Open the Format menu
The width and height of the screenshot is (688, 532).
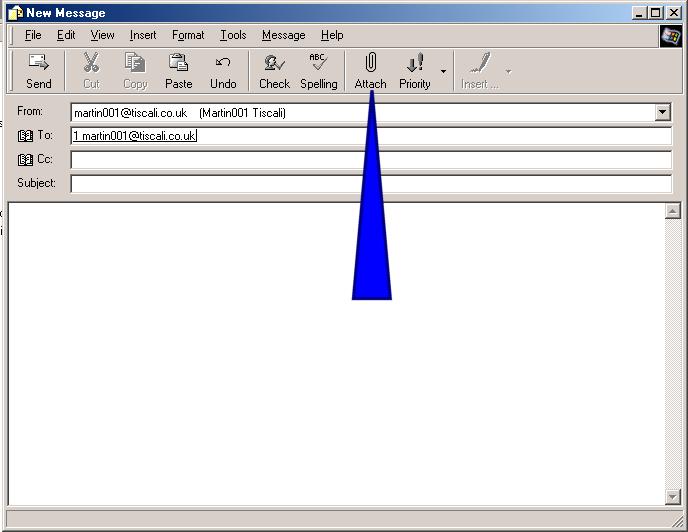coord(188,35)
